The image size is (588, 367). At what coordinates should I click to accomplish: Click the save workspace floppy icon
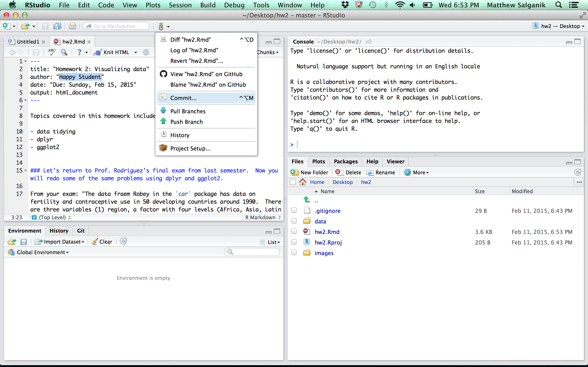[24, 242]
